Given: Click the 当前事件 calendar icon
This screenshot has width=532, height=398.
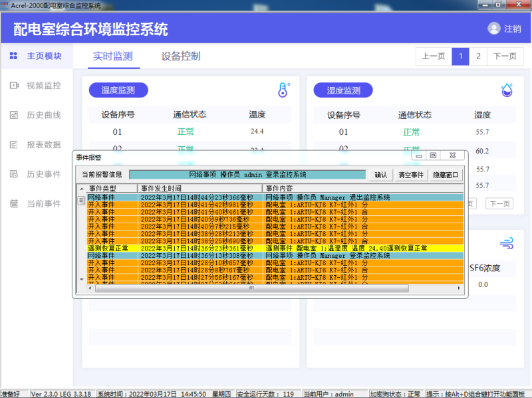Looking at the screenshot, I should click(13, 203).
